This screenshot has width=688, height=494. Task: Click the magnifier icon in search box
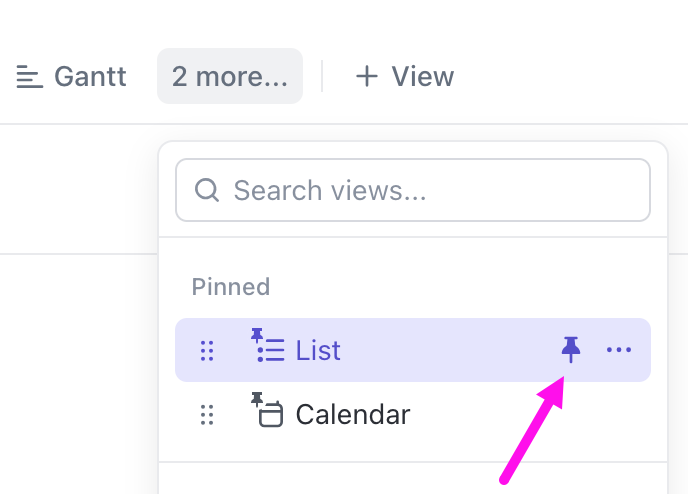207,190
